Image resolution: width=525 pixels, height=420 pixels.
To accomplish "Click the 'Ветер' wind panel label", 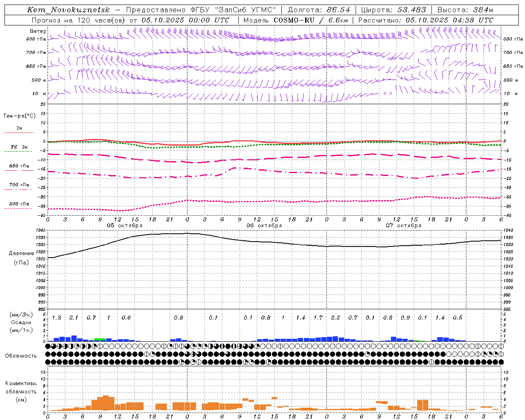I will (38, 31).
